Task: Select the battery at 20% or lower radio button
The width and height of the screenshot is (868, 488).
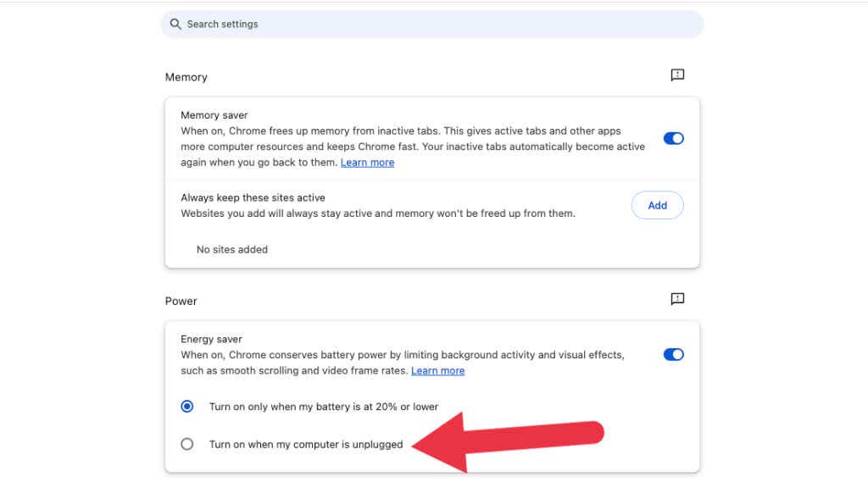Action: point(187,407)
